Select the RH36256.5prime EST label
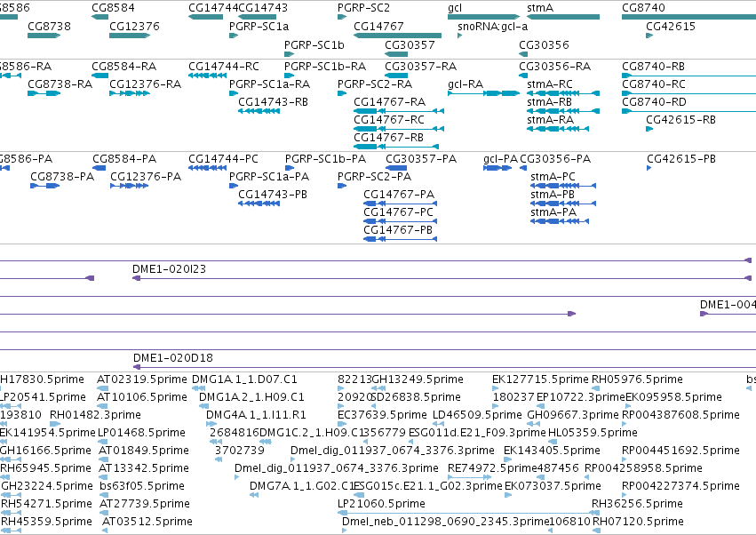The width and height of the screenshot is (756, 535). click(x=637, y=504)
